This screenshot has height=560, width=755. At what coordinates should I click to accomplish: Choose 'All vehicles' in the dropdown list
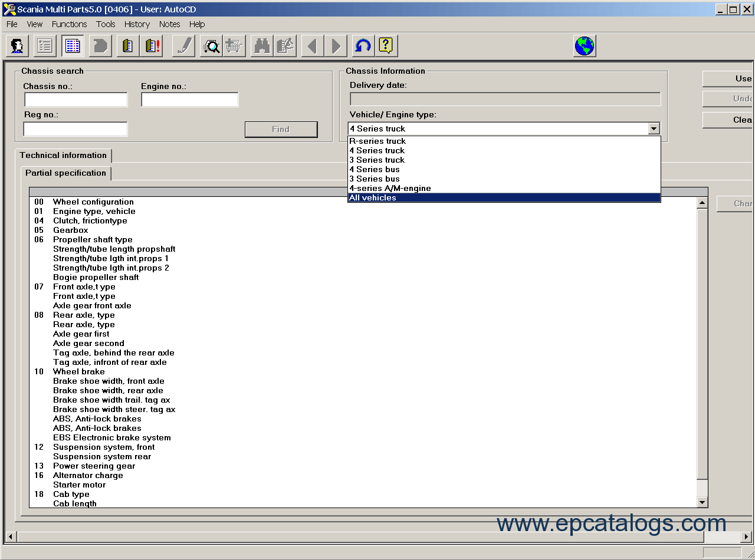click(x=373, y=197)
